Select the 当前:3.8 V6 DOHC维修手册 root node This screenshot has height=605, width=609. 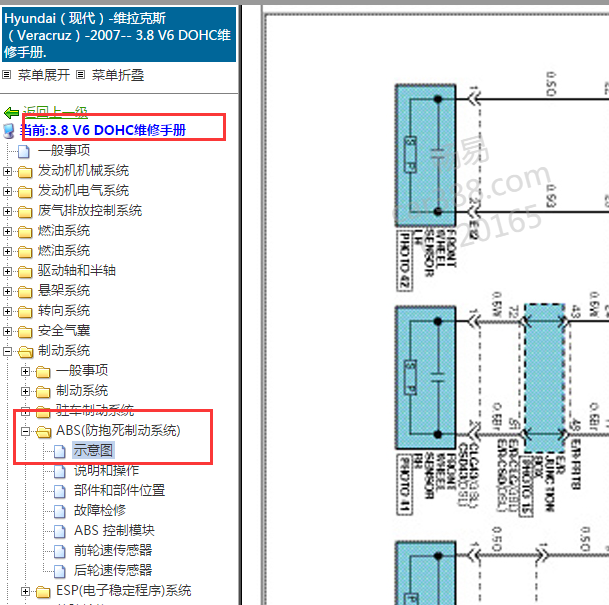[103, 130]
